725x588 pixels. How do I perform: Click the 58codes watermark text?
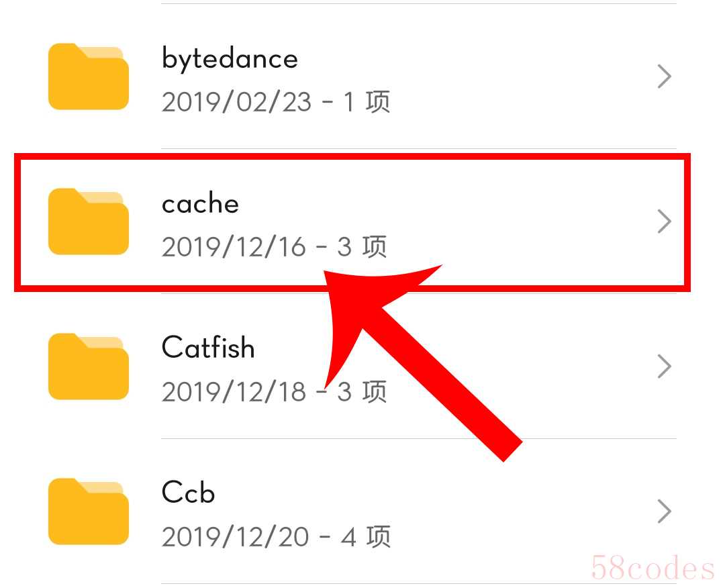coord(653,568)
